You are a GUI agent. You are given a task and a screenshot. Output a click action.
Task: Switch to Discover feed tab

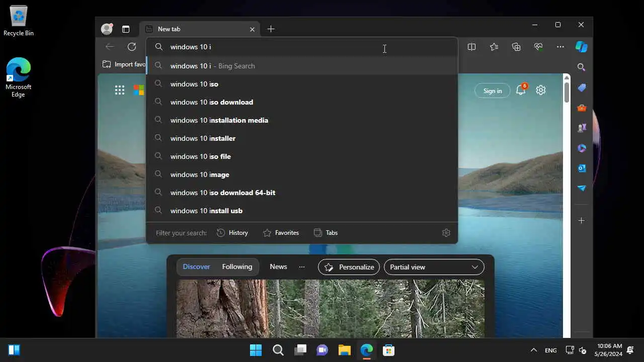(196, 267)
